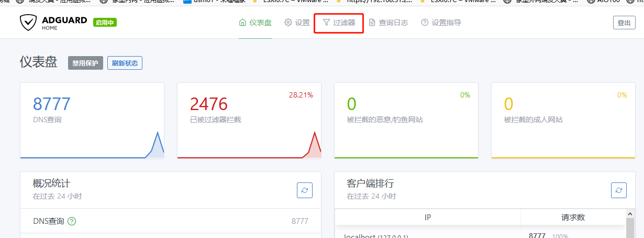Image resolution: width=644 pixels, height=238 pixels.
Task: Open the 8777 DNS查询 card
Action: [92, 121]
